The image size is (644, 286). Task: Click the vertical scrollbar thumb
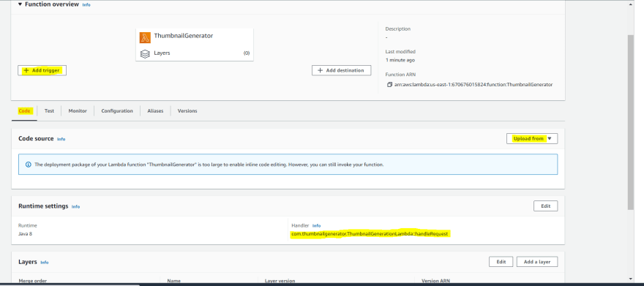(x=630, y=122)
